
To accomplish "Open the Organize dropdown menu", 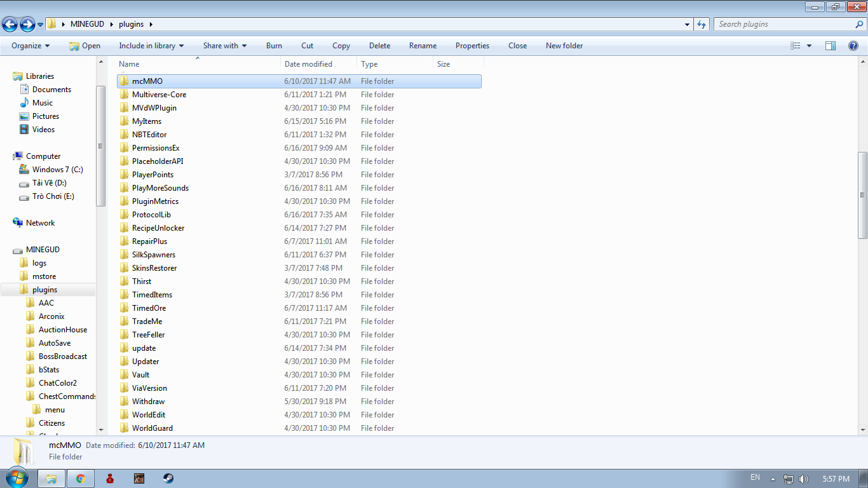I will pos(31,46).
